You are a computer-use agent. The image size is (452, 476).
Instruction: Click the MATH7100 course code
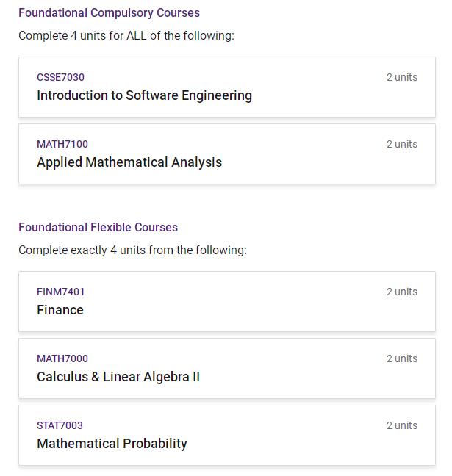[x=62, y=144]
